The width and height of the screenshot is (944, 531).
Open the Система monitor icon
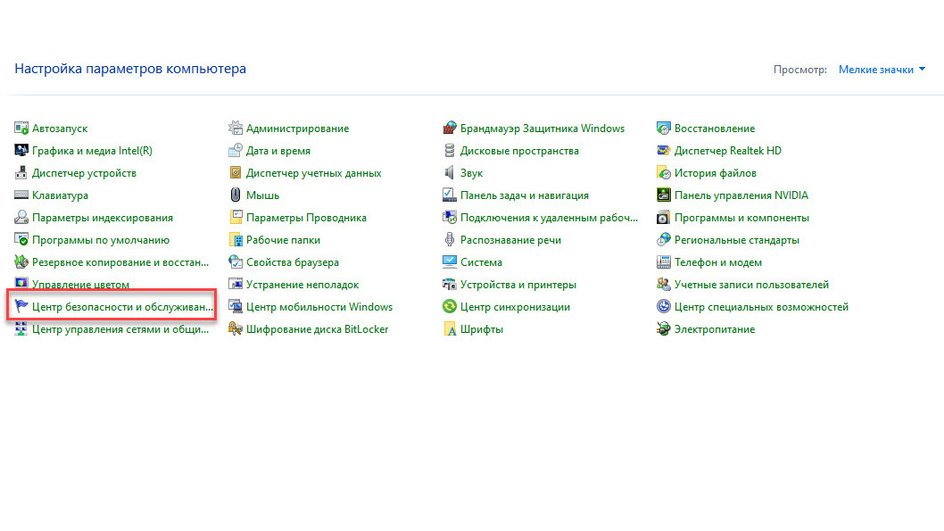tap(450, 262)
